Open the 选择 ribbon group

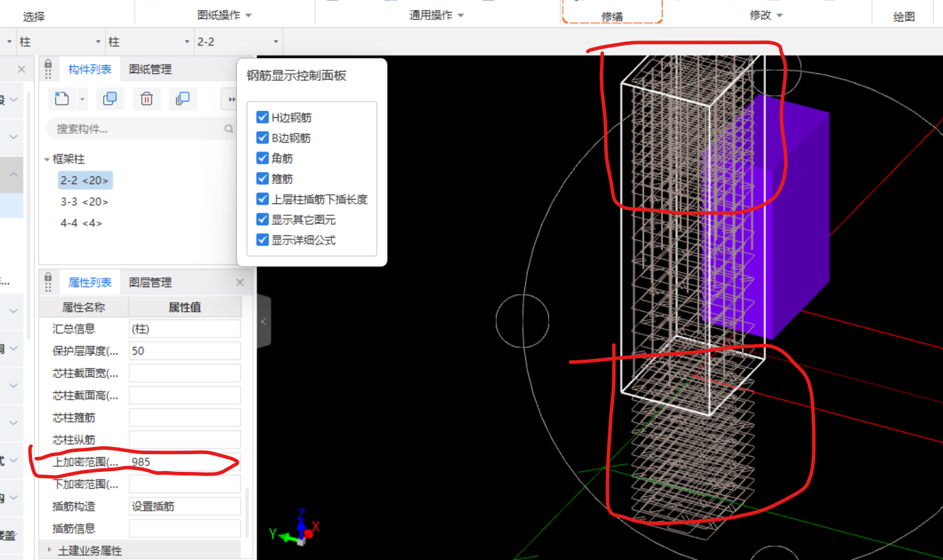point(33,16)
